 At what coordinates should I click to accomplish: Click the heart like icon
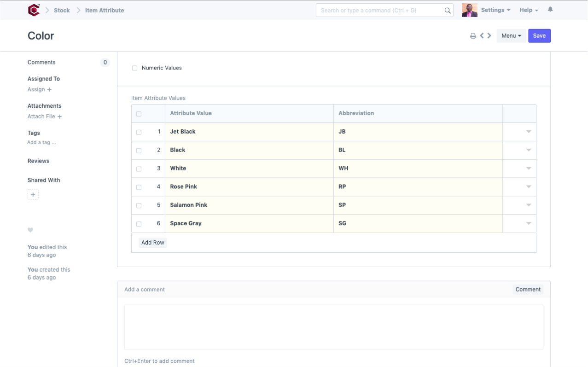pos(30,230)
